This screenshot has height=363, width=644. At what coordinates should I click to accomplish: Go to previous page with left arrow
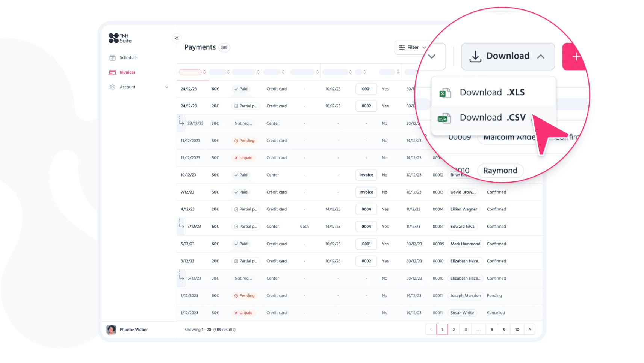[431, 330]
